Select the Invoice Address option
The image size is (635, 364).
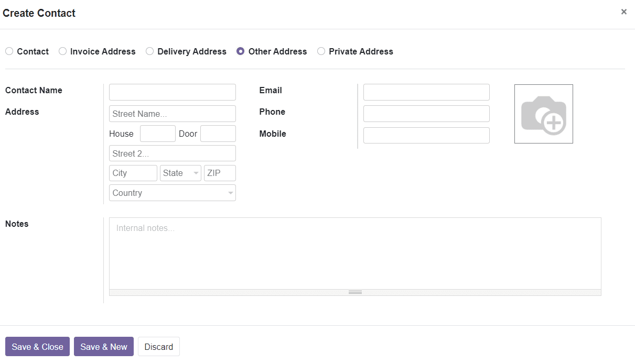tap(62, 51)
